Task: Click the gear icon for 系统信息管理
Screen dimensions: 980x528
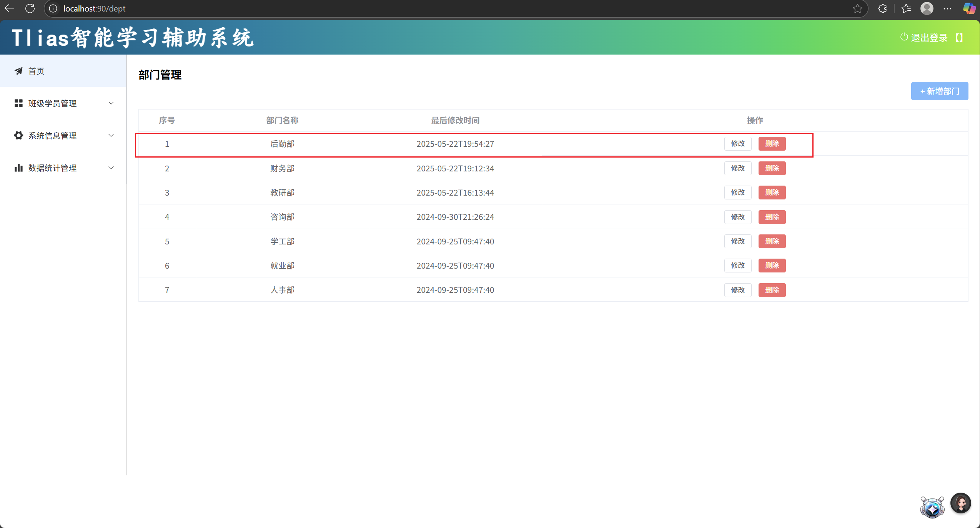Action: tap(18, 136)
